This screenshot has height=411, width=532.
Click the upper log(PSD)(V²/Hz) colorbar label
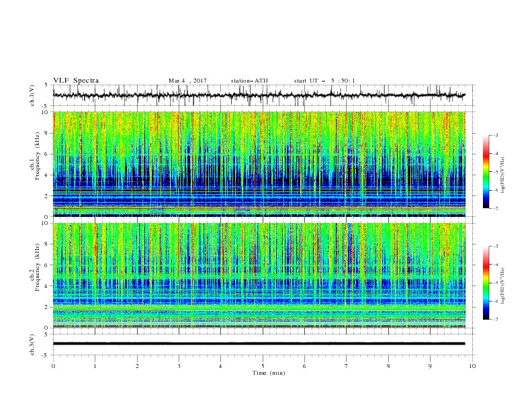click(502, 175)
